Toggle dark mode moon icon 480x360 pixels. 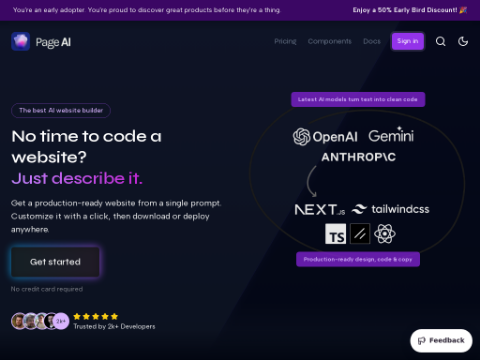(463, 41)
